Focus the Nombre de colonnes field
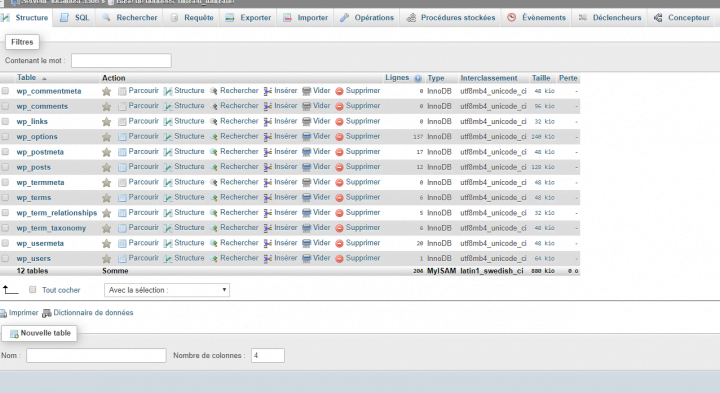Viewport: 720px width, 393px height. coord(268,355)
